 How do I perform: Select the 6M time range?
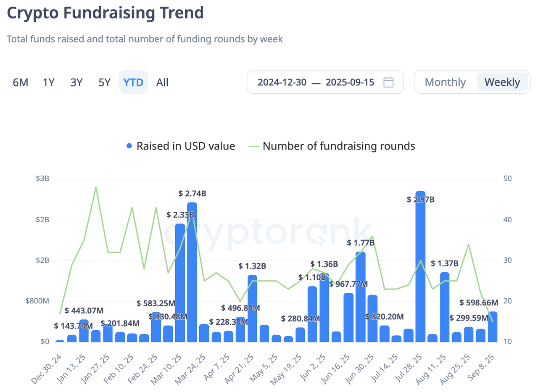[21, 82]
